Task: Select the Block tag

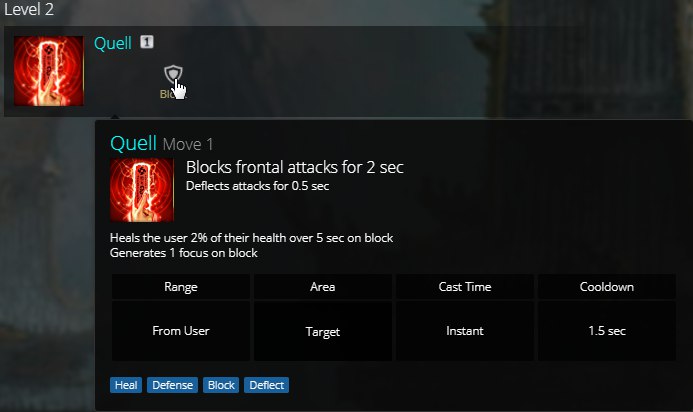Action: pos(221,385)
